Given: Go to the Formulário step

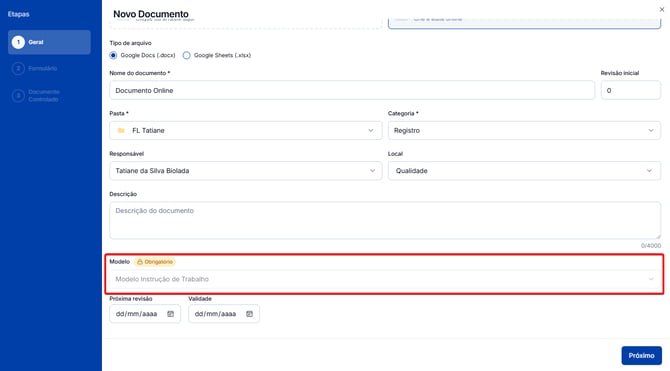Looking at the screenshot, I should tap(42, 68).
